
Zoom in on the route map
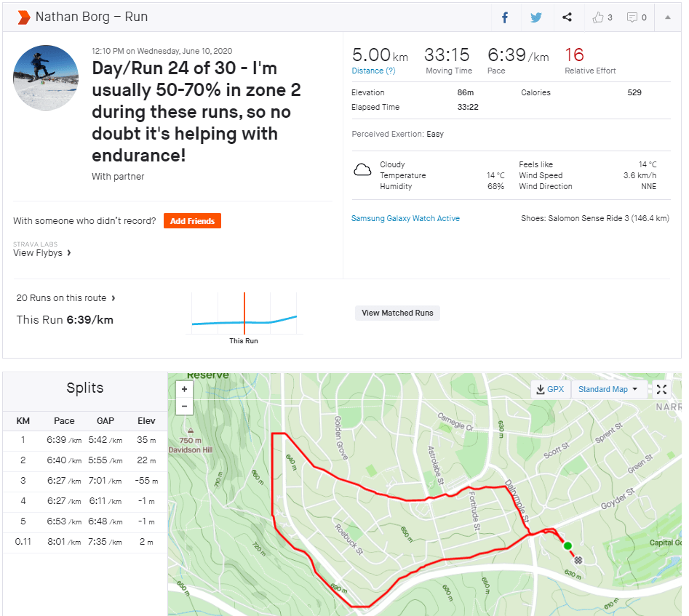tap(185, 389)
